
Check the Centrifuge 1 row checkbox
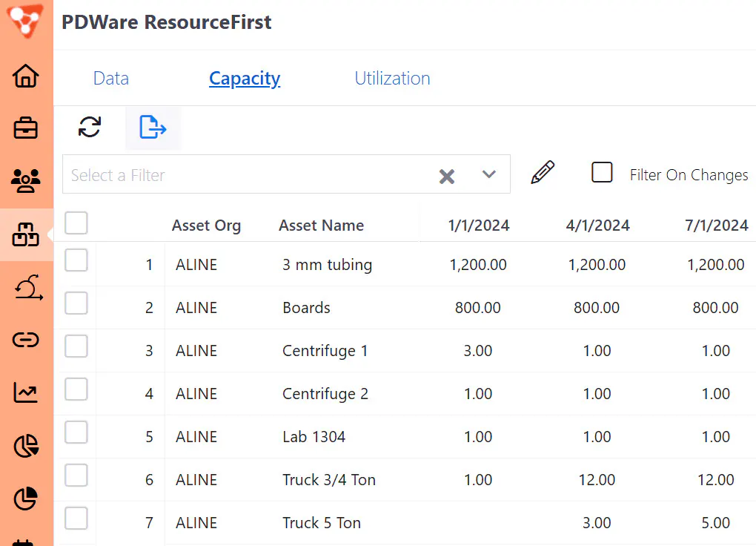coord(76,346)
